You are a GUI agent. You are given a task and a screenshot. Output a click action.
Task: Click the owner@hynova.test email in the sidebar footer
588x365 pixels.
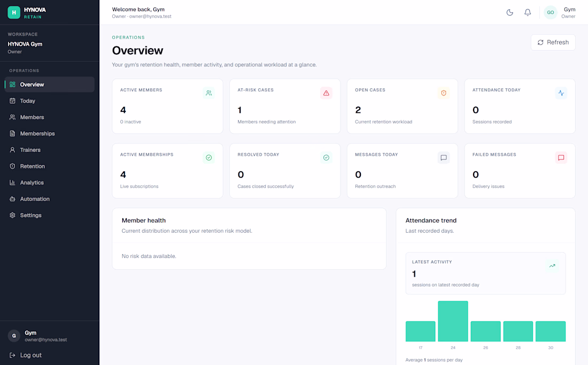pos(46,340)
